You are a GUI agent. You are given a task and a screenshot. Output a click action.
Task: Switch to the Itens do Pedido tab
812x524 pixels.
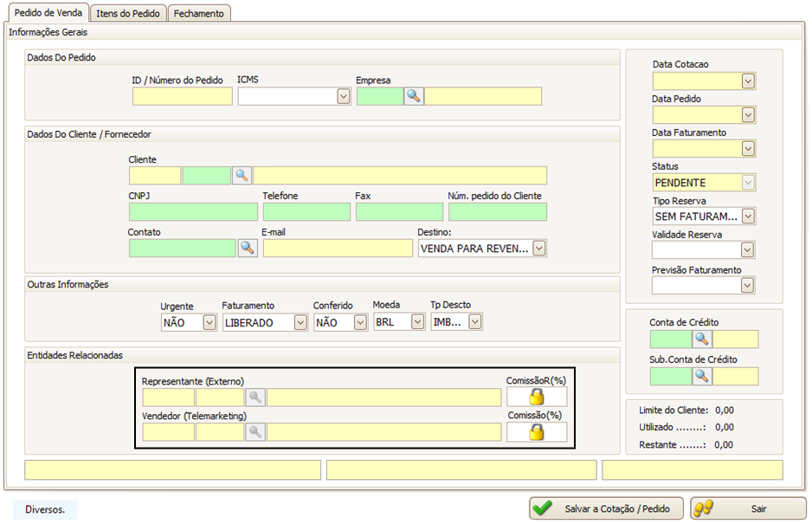[127, 13]
